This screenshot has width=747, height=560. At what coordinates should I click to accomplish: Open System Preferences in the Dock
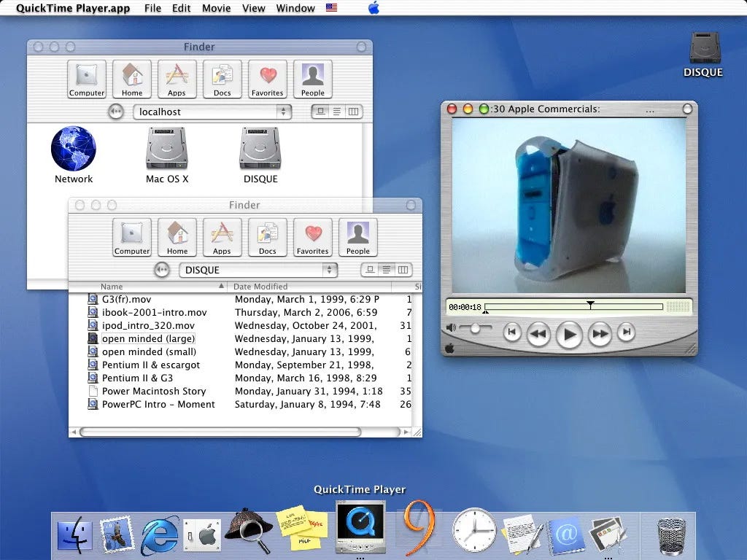pyautogui.click(x=202, y=535)
